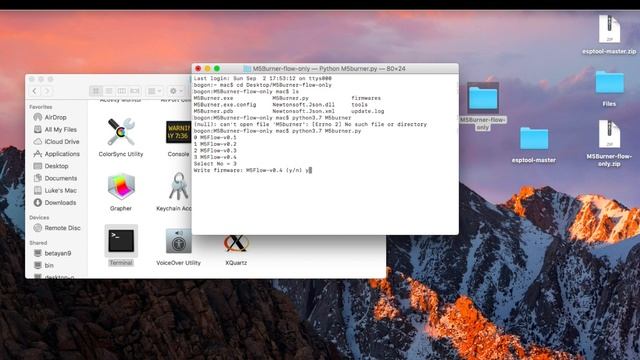Go forward in Finder window
Viewport: 640px width, 360px height.
(x=47, y=91)
